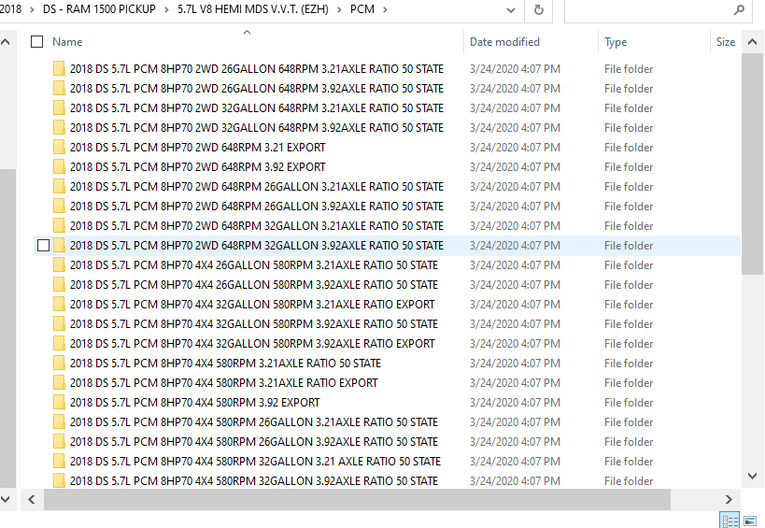This screenshot has width=765, height=528.
Task: Open the address bar history dropdown
Action: click(511, 10)
